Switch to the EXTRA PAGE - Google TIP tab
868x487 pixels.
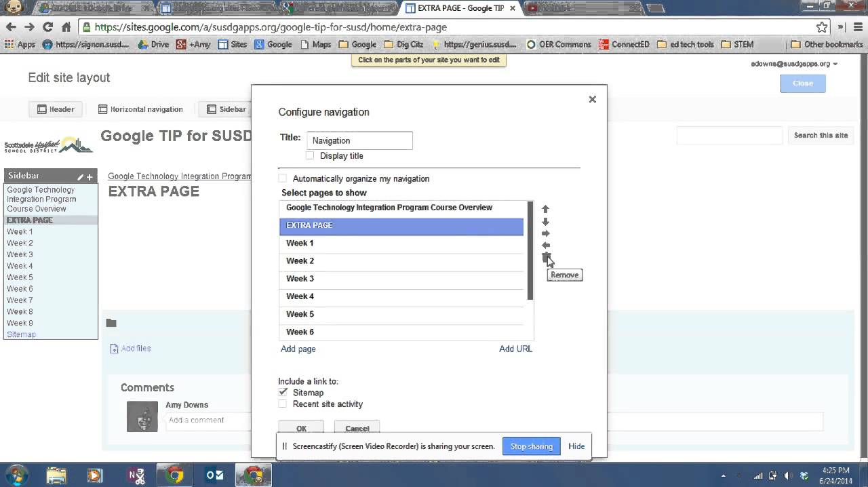460,8
